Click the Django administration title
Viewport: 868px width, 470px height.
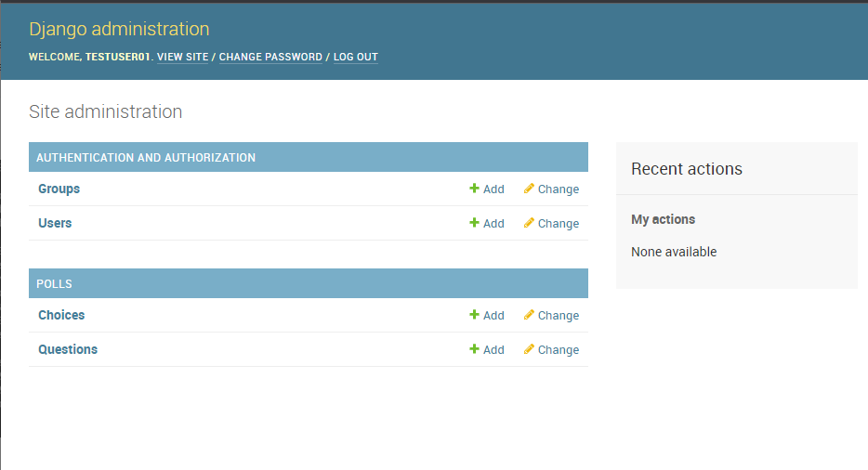[119, 29]
